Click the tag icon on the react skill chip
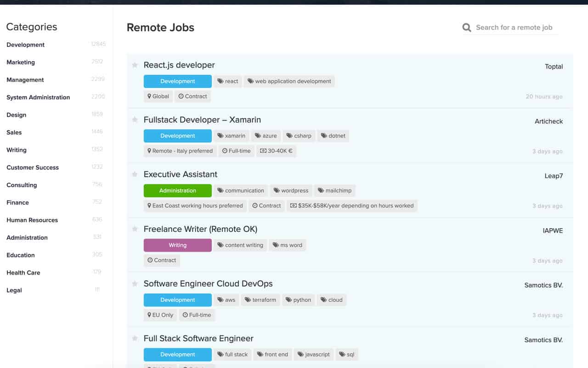Screen dimensions: 588x368 pyautogui.click(x=220, y=81)
